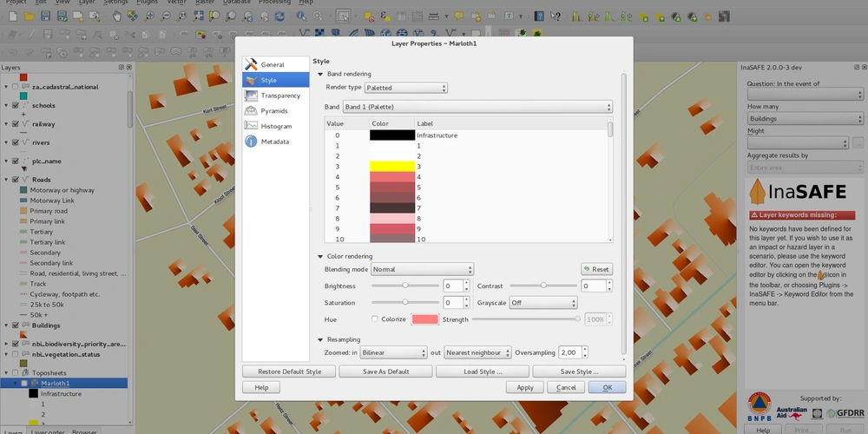This screenshot has height=434, width=868.
Task: Click the Refresh map icon
Action: (280, 16)
